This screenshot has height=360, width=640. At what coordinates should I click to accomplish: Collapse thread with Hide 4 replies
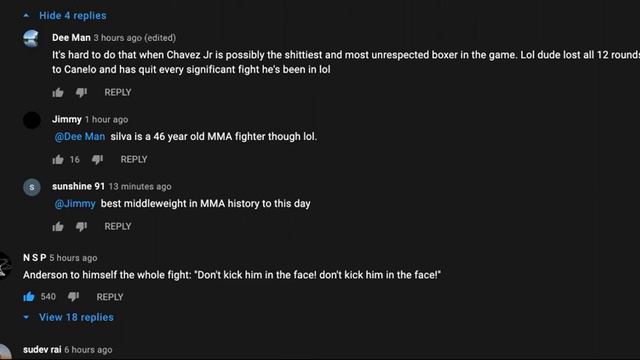(73, 16)
